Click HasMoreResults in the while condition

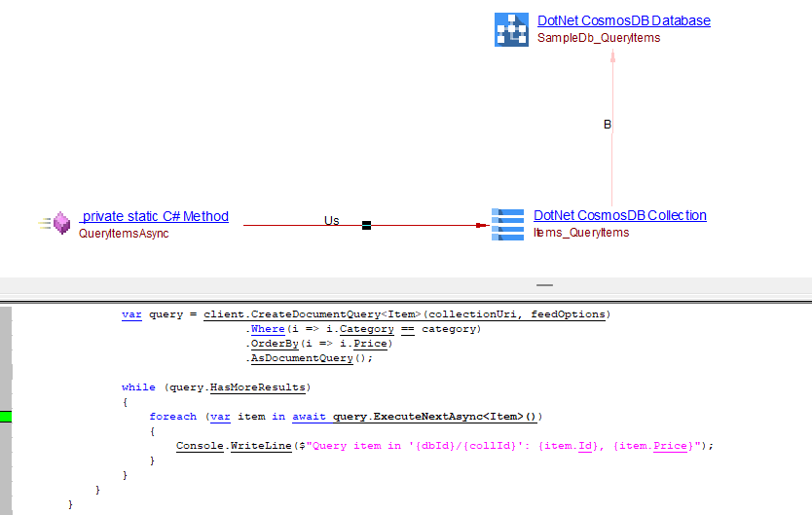[x=256, y=387]
